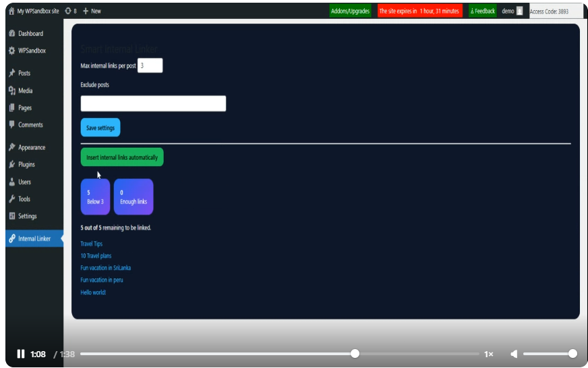Change playback speed from 1×
The height and width of the screenshot is (368, 588).
click(x=488, y=354)
